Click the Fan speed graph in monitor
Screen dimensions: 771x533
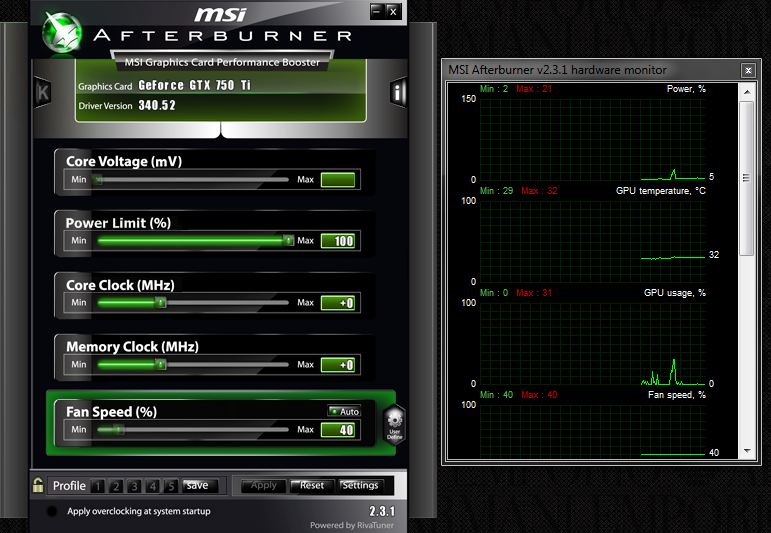click(x=593, y=431)
